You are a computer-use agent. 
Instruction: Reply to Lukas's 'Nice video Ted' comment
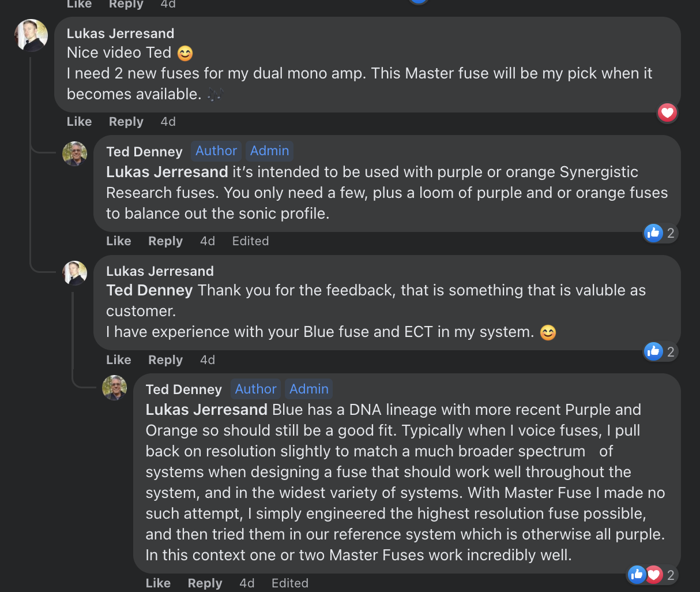[x=126, y=122]
